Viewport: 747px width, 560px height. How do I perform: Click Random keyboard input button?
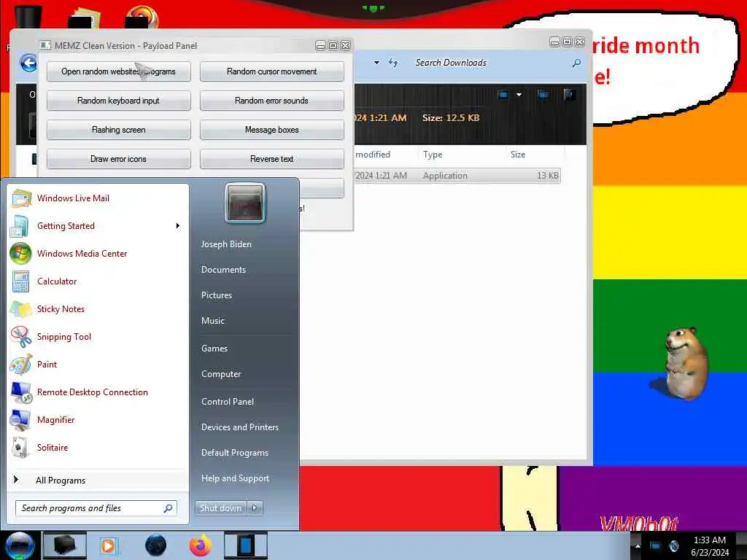click(x=119, y=101)
